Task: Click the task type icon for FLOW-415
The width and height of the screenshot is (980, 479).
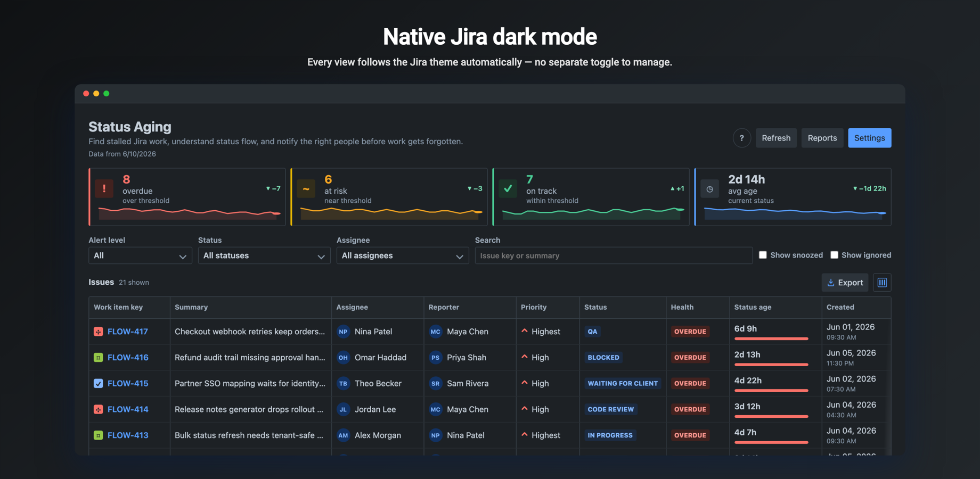Action: pyautogui.click(x=98, y=383)
